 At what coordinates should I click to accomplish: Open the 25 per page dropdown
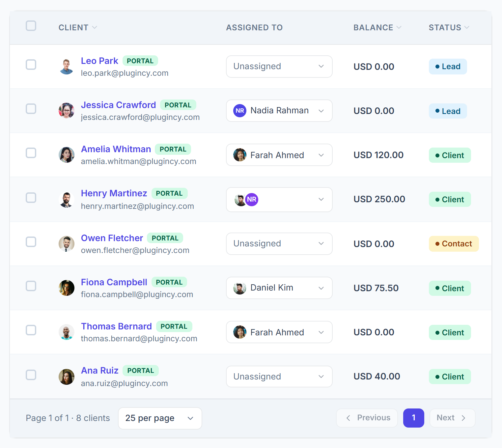point(160,418)
